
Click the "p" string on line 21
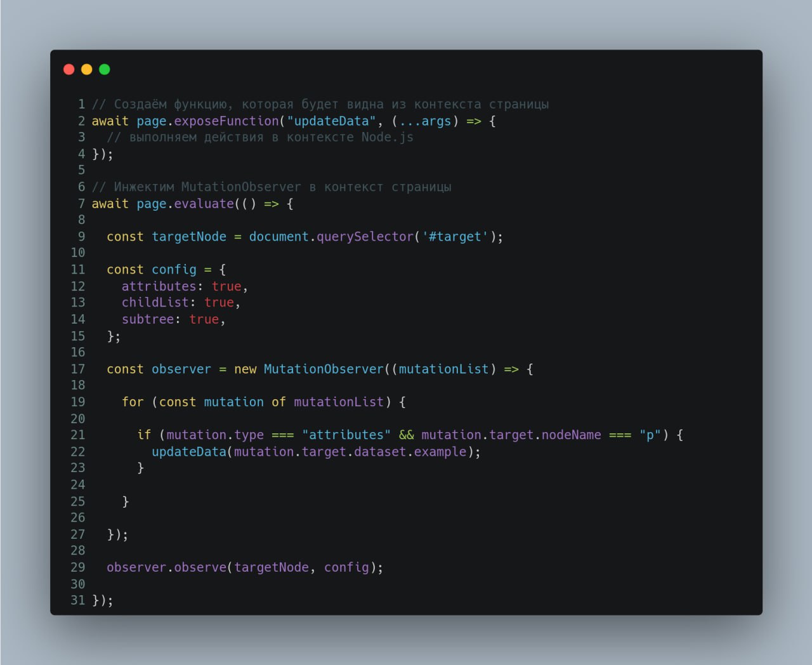(x=650, y=435)
